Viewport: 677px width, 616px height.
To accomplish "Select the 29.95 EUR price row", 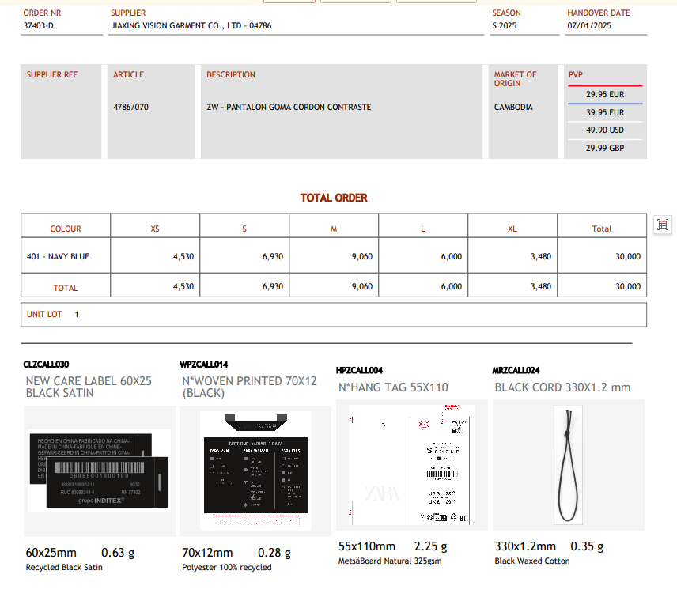I will tap(605, 95).
